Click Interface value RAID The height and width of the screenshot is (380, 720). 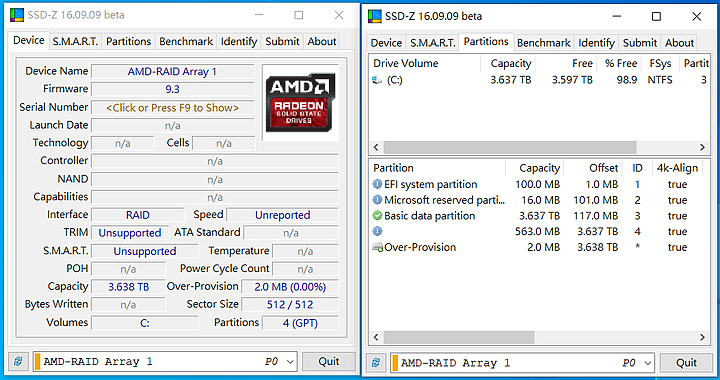tap(138, 215)
